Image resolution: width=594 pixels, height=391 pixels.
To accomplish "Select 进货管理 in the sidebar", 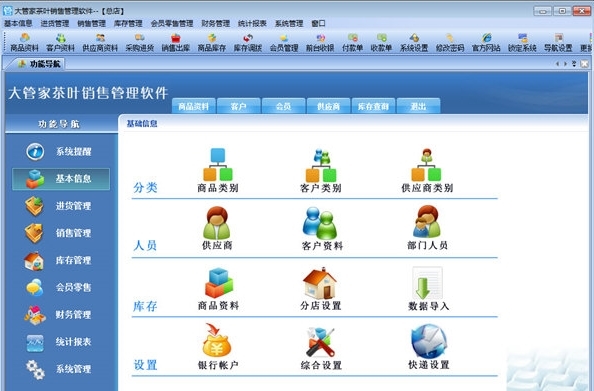I will point(61,206).
